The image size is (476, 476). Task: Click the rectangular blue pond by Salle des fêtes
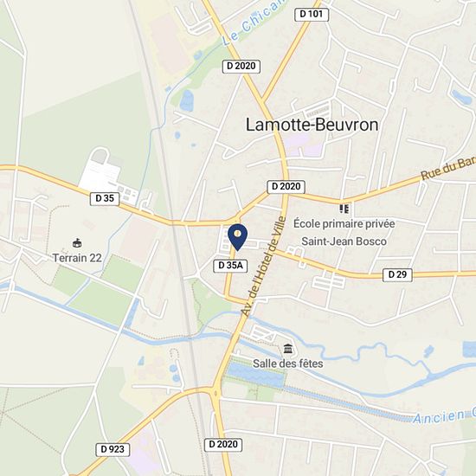pyautogui.click(x=256, y=375)
